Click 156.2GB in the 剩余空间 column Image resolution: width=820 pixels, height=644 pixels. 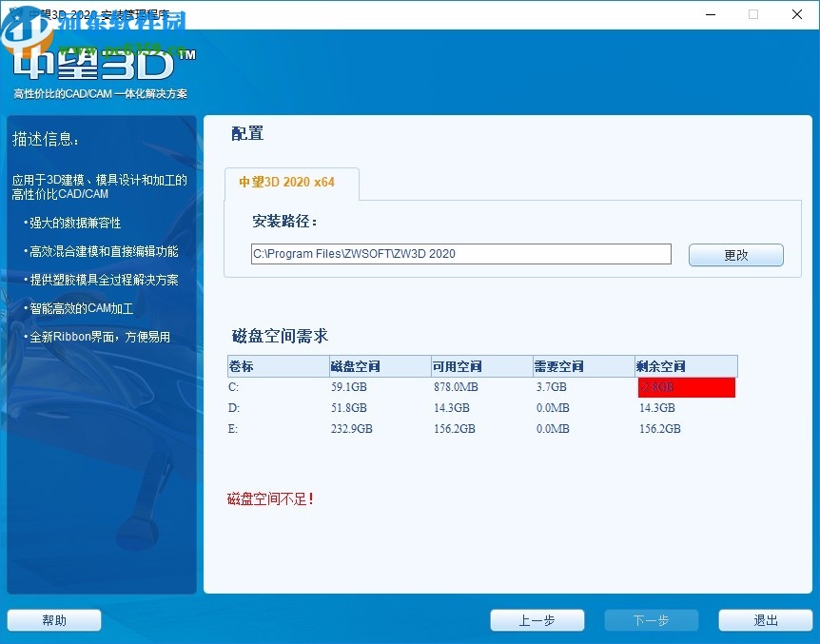coord(660,429)
